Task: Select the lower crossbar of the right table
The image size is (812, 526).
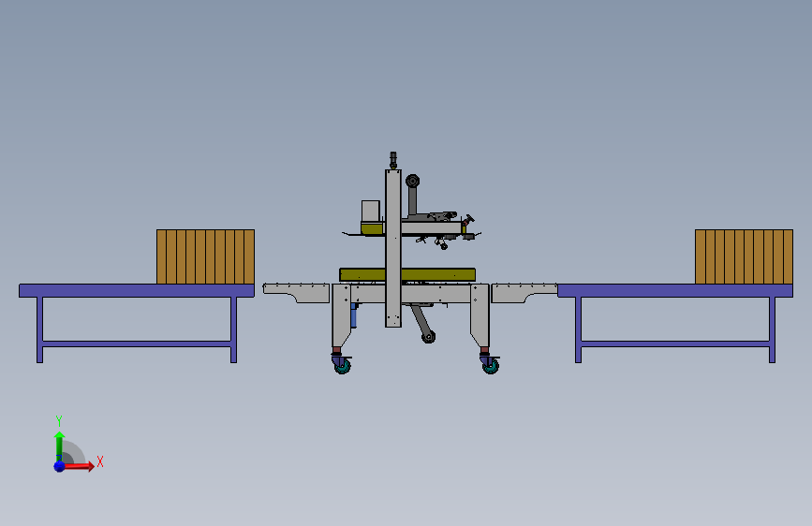Action: pyautogui.click(x=674, y=343)
